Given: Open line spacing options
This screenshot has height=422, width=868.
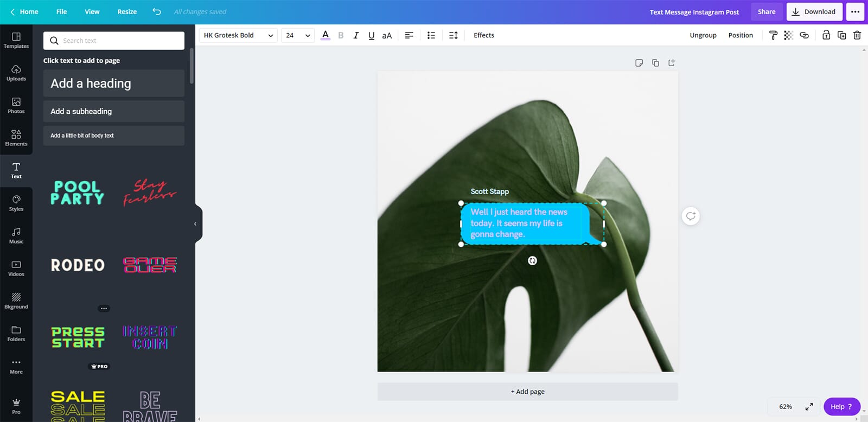Looking at the screenshot, I should pyautogui.click(x=454, y=35).
